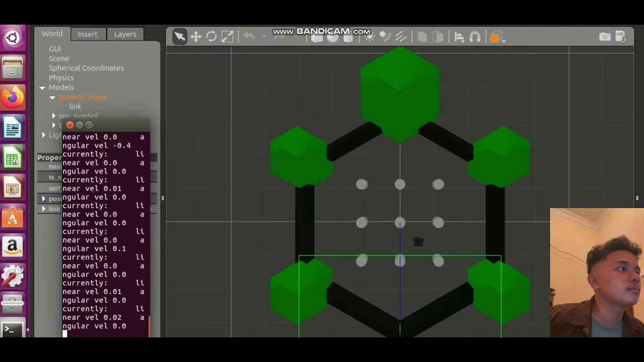Click the copy icon in Gazebo toolbar
The image size is (644, 362).
coord(423,37)
